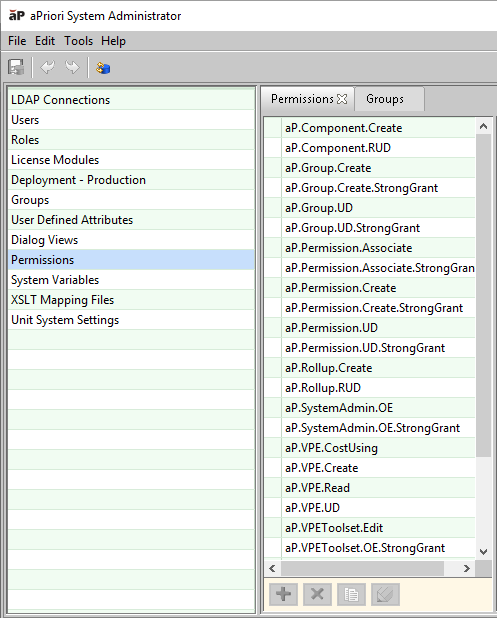The image size is (497, 618).
Task: Click the delete X button below list
Action: (x=317, y=594)
